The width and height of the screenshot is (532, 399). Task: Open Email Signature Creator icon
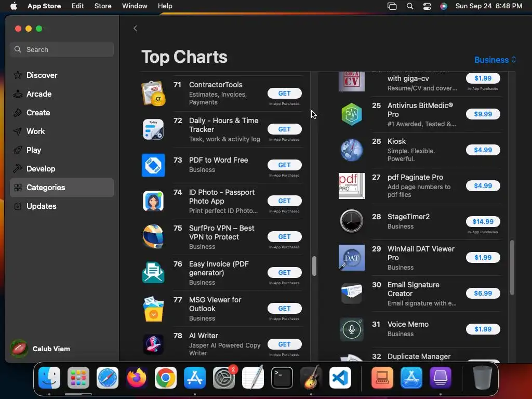pyautogui.click(x=352, y=294)
